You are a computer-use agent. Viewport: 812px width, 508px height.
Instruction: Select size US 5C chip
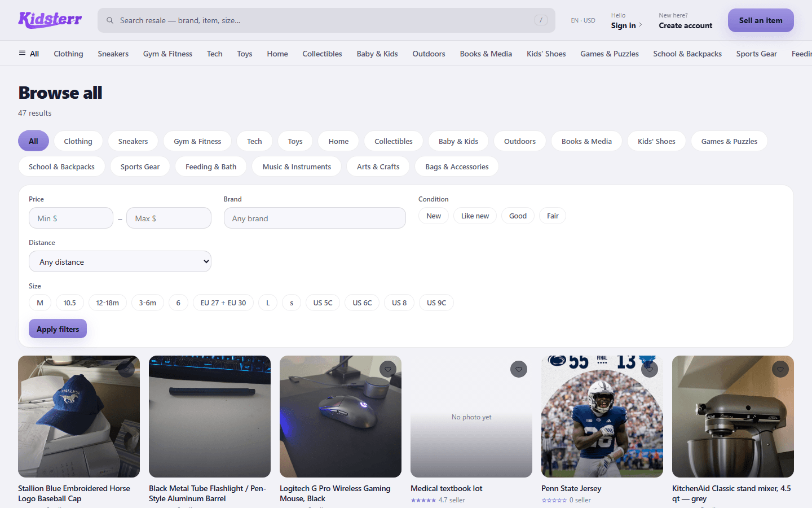pos(323,303)
